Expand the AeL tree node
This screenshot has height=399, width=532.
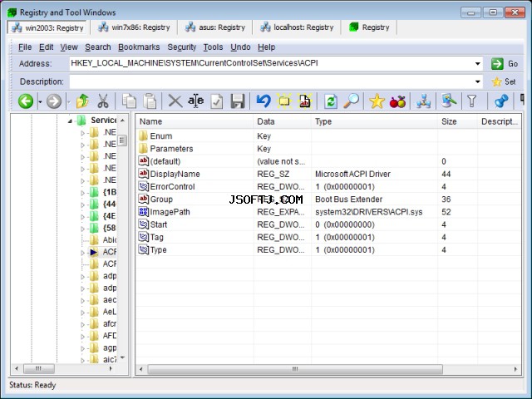(82, 313)
